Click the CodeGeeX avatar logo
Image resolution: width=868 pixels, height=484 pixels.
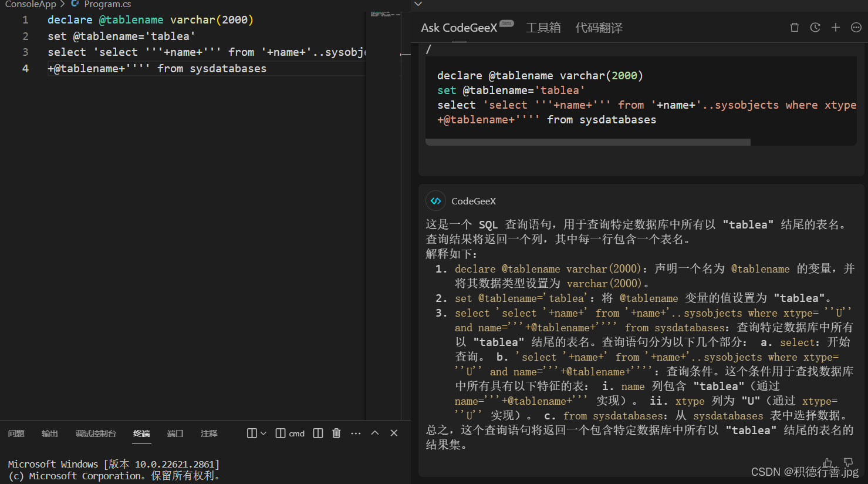point(435,201)
